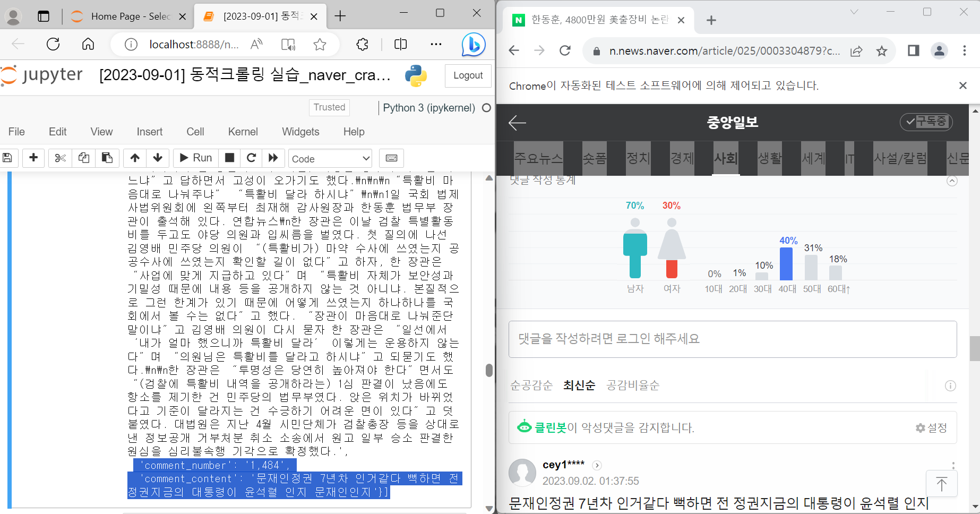This screenshot has height=514, width=980.
Task: Open Jupyter Kernel menu
Action: point(243,132)
